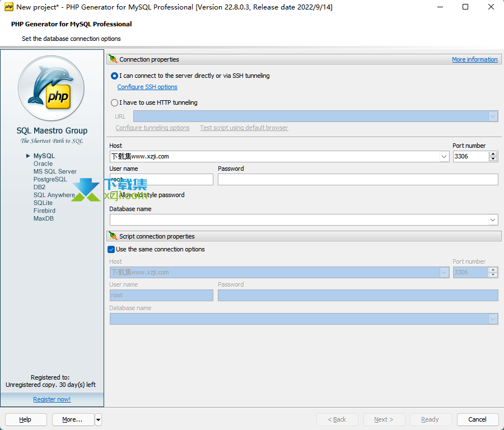Click the dolphin PHP logo image
Viewport: 504px width, 430px height.
pos(51,88)
